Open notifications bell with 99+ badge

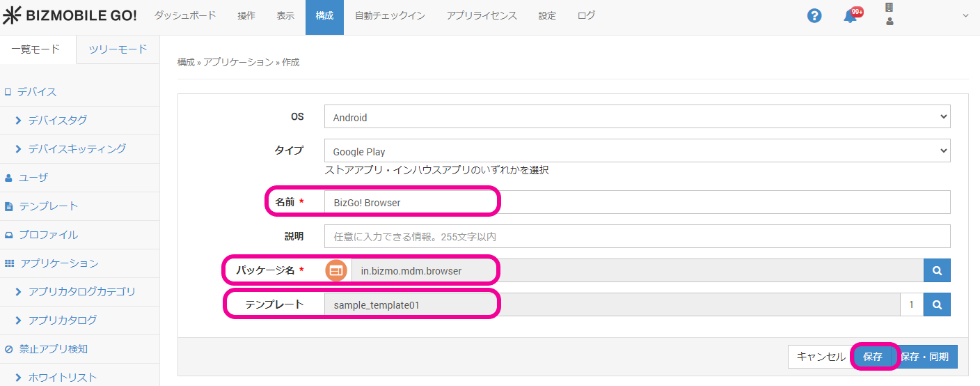coord(851,16)
